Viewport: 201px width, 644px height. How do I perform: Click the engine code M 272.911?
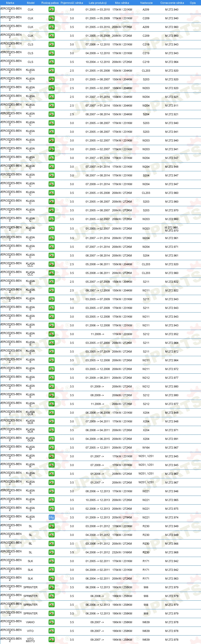coord(172,106)
